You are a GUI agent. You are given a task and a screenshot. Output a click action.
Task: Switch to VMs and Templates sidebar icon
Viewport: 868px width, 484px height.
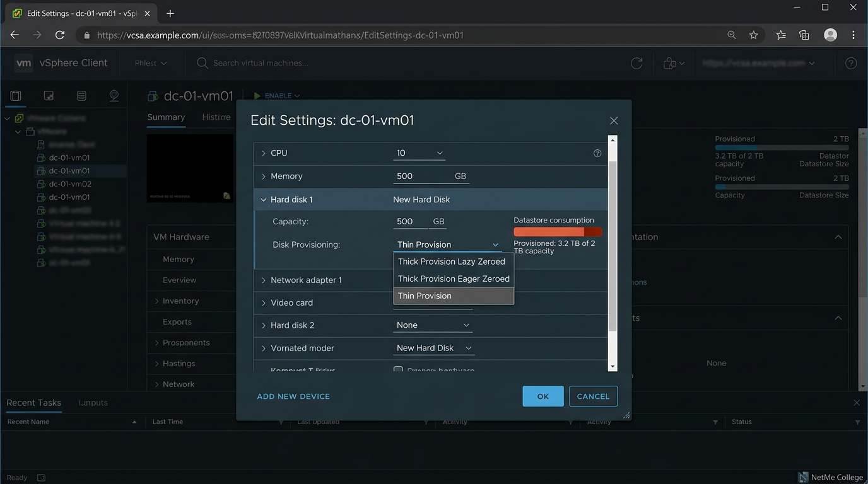click(49, 96)
